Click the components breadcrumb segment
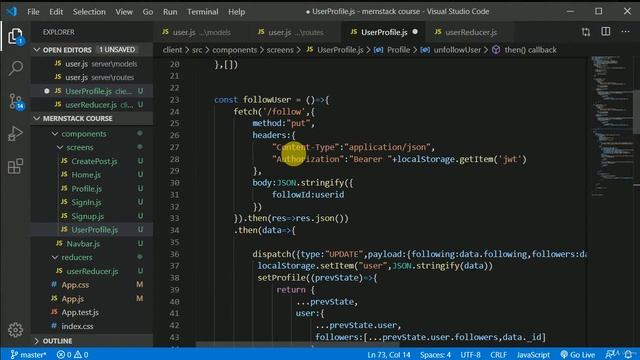 (x=234, y=50)
